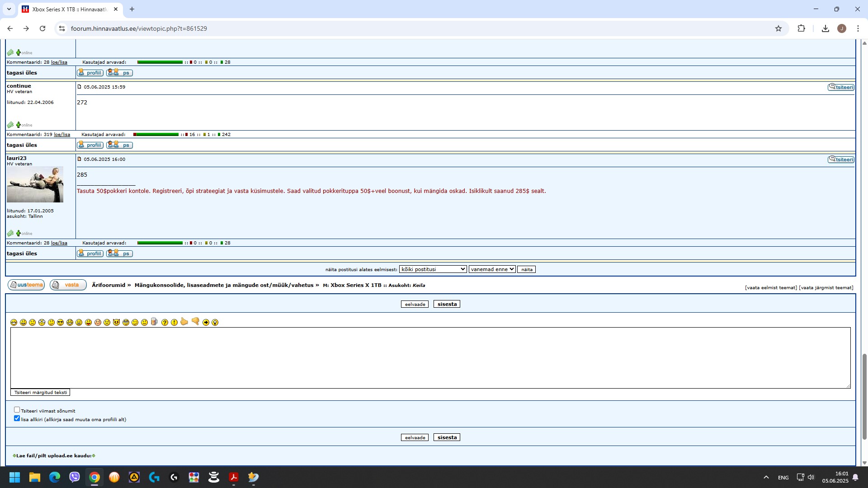The width and height of the screenshot is (868, 488).
Task: Open Mängukonsoolide ost/müük/vahetus breadcrumb link
Action: point(224,285)
